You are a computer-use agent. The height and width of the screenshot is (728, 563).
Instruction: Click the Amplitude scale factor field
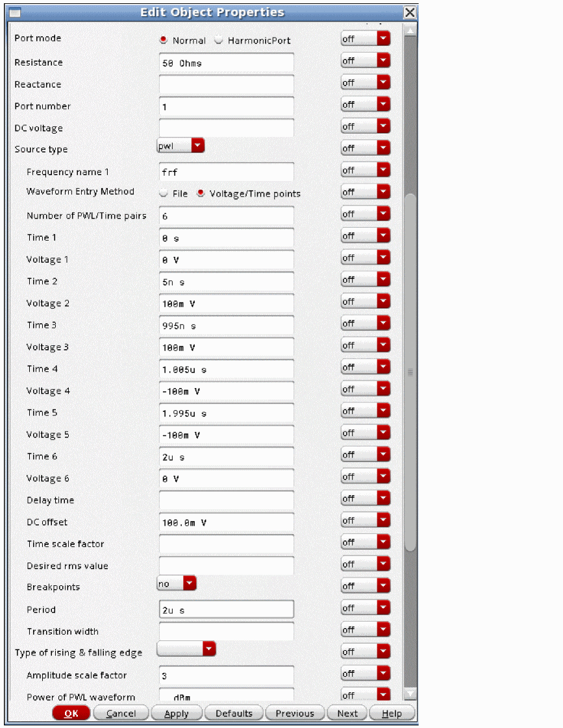[226, 675]
